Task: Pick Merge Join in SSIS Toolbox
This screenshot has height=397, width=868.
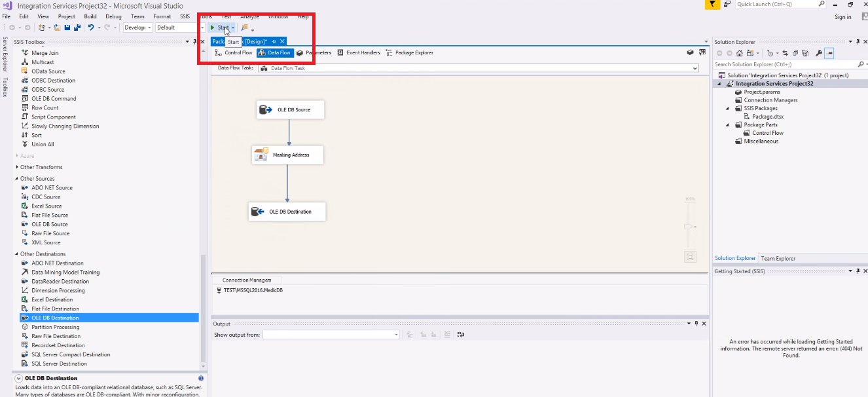Action: tap(45, 53)
